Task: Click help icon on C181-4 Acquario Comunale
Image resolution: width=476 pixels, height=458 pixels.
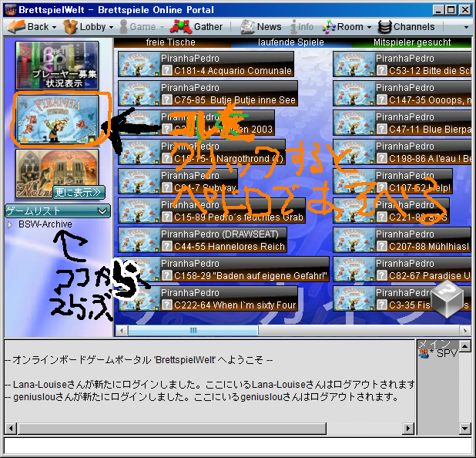Action: 166,71
